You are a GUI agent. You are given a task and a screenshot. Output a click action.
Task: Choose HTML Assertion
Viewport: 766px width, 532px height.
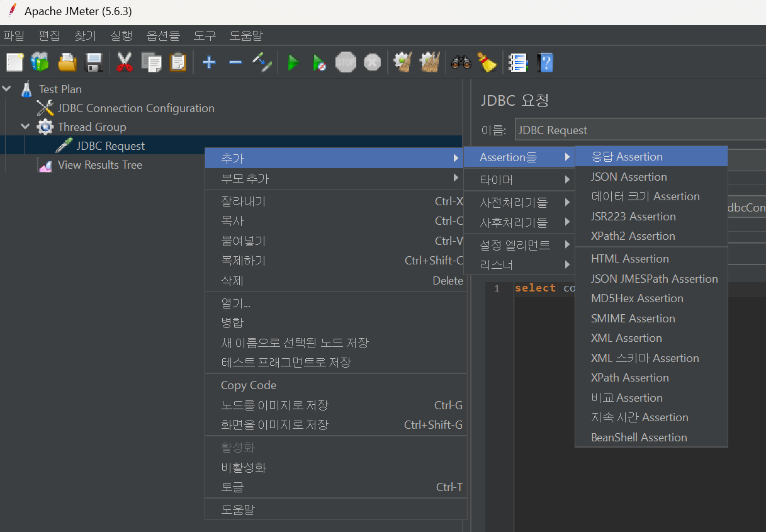click(x=651, y=259)
